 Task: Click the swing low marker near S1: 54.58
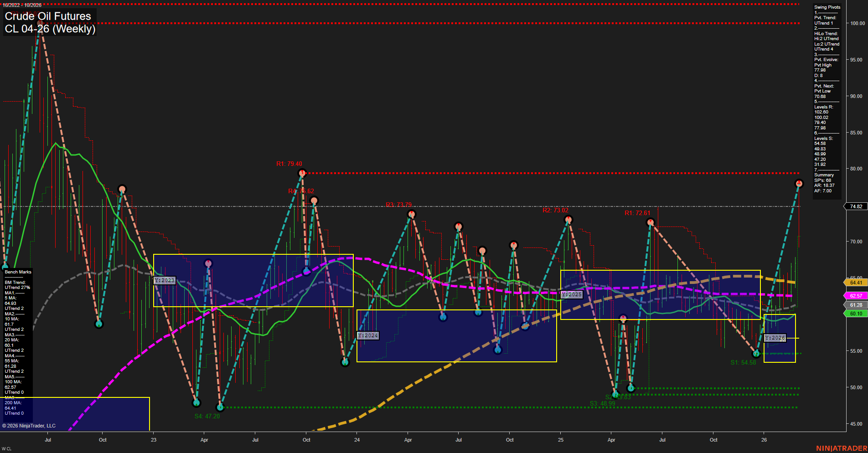(756, 353)
